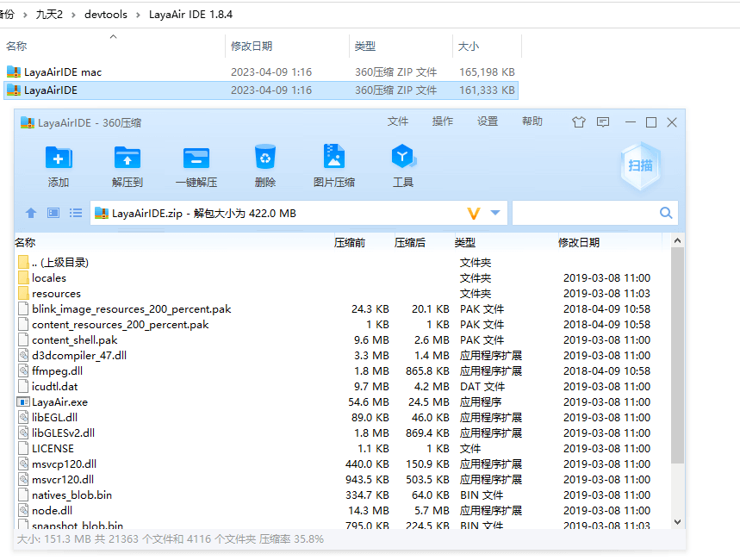Select content_shell.pak file

click(x=342, y=340)
